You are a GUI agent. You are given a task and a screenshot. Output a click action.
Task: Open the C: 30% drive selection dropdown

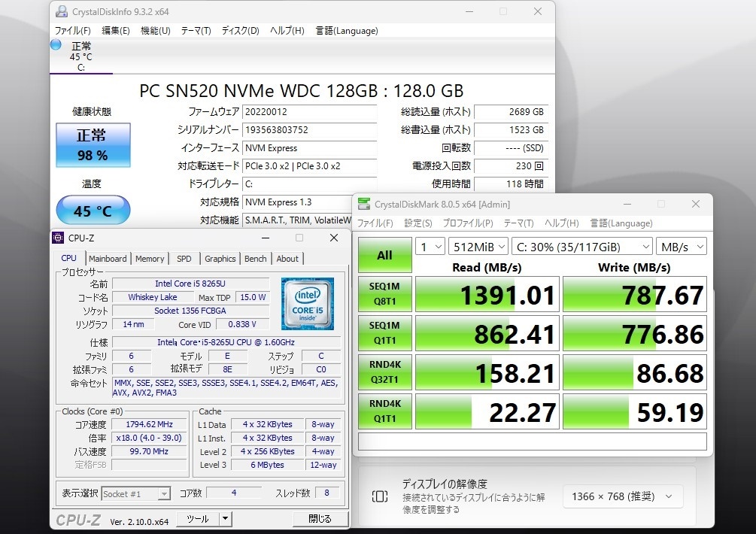582,247
